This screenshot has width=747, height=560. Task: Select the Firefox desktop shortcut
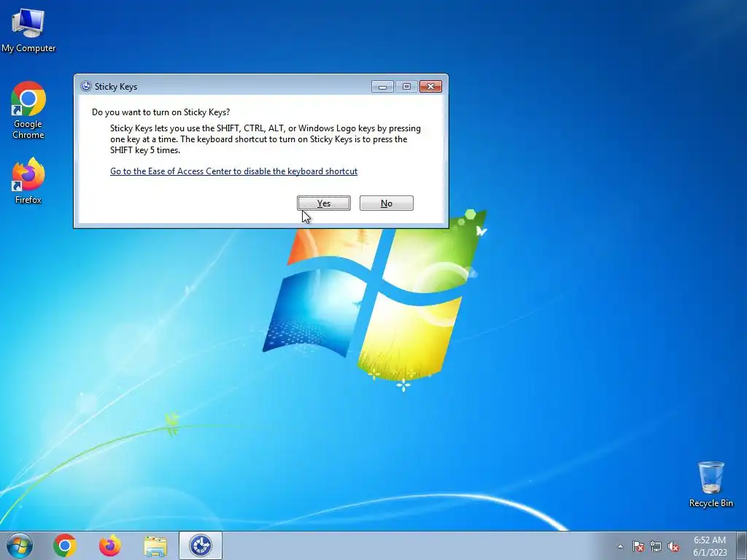tap(28, 181)
